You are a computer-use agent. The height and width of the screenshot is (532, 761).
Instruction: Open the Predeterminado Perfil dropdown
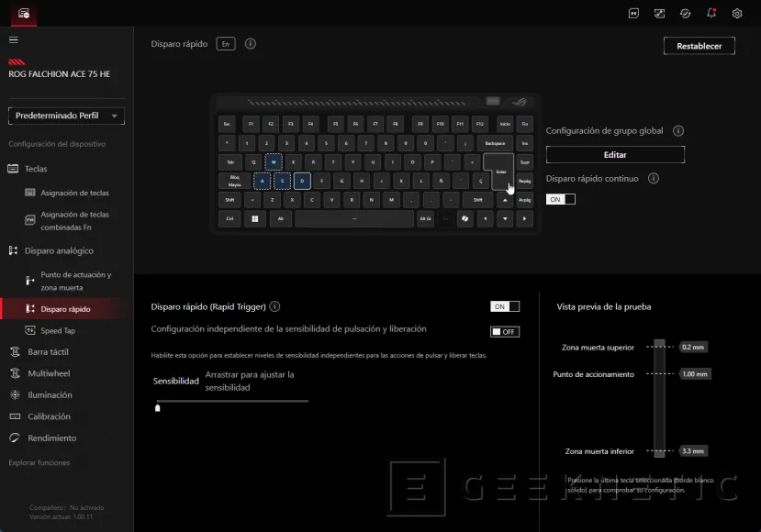[66, 116]
